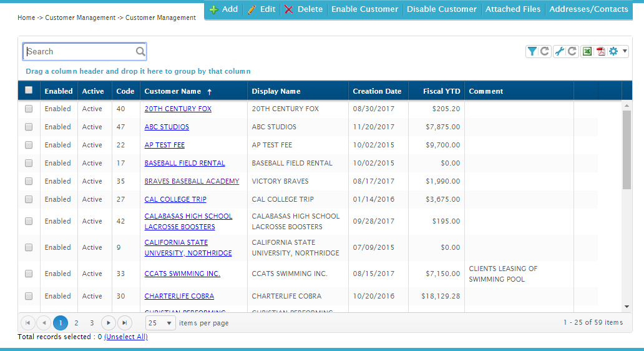Sort by the Display Name column header
The height and width of the screenshot is (351, 644).
click(x=298, y=91)
